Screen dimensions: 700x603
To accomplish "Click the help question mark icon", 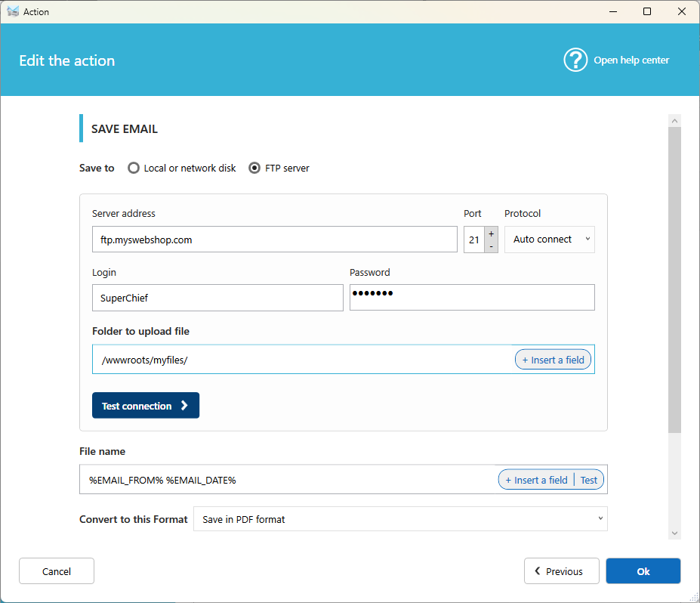I will pos(575,60).
